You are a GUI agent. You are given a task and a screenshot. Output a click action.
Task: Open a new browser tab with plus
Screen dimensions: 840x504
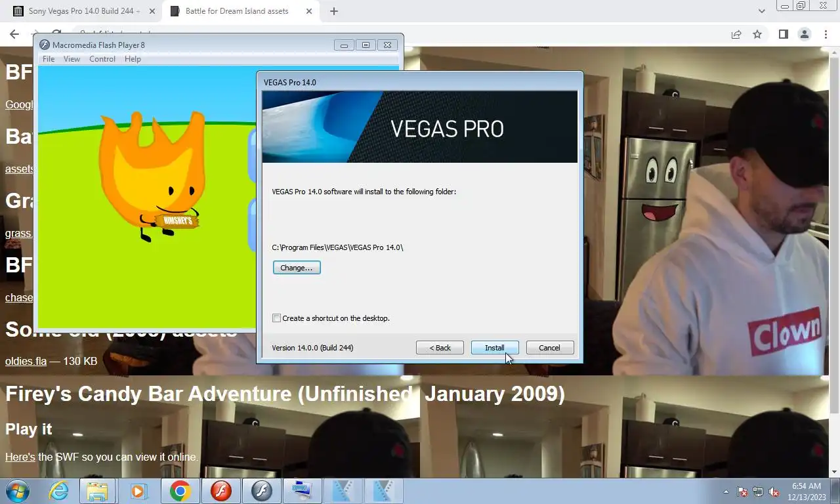point(334,11)
